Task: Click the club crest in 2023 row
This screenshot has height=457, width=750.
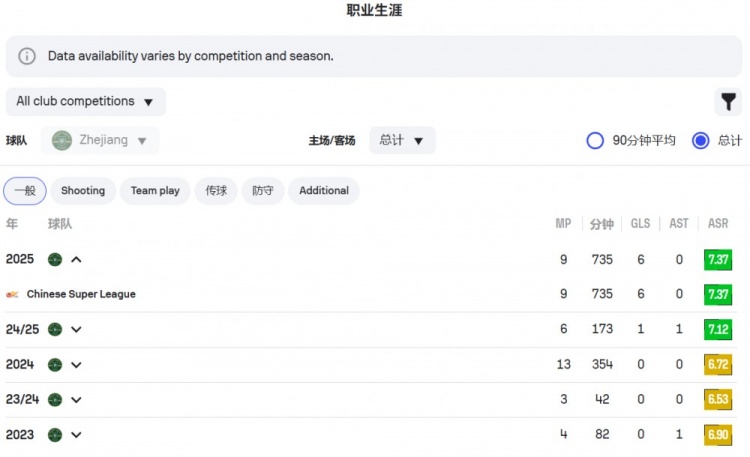Action: point(55,435)
